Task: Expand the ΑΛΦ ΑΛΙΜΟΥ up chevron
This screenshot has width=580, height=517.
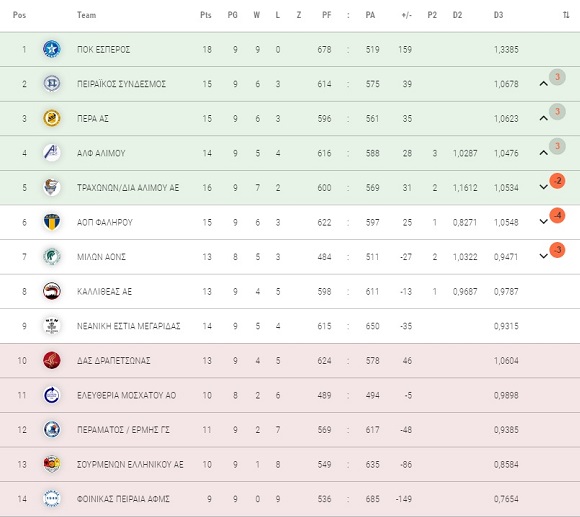Action: click(543, 153)
